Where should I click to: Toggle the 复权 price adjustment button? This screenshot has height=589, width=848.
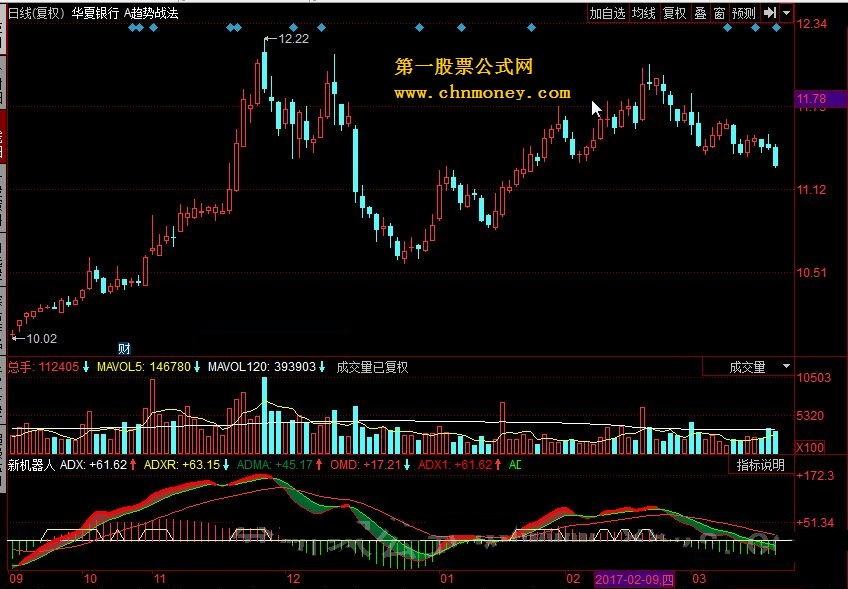click(674, 14)
